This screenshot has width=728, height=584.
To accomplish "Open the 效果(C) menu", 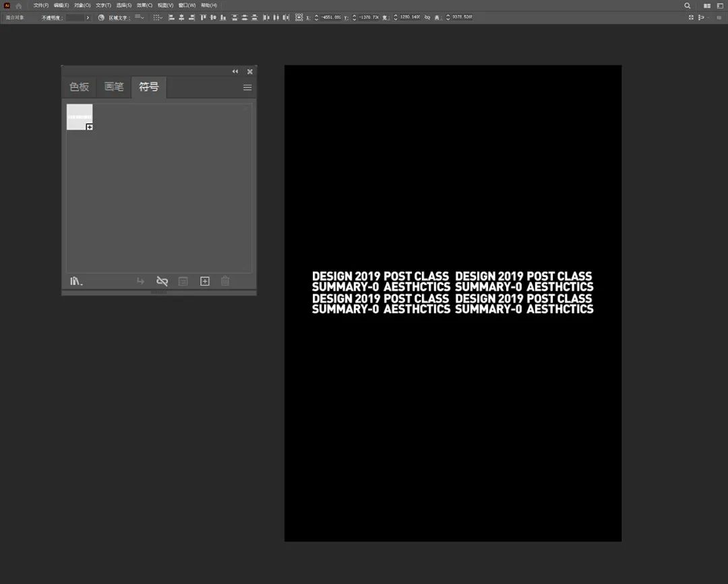I will pos(144,5).
